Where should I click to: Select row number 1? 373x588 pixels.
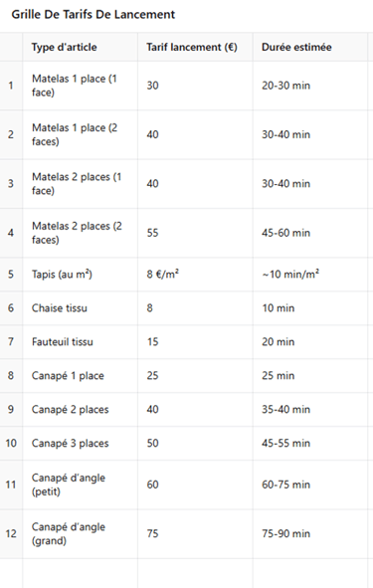pyautogui.click(x=11, y=86)
